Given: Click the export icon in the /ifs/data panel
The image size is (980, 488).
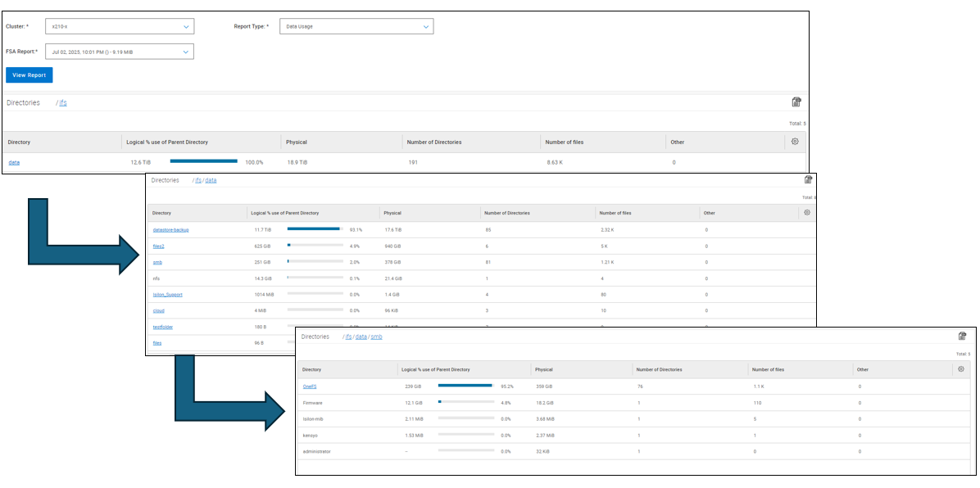Looking at the screenshot, I should point(809,180).
